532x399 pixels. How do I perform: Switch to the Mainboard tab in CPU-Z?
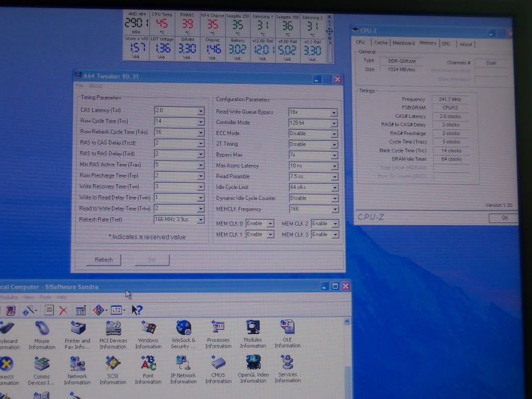(404, 43)
